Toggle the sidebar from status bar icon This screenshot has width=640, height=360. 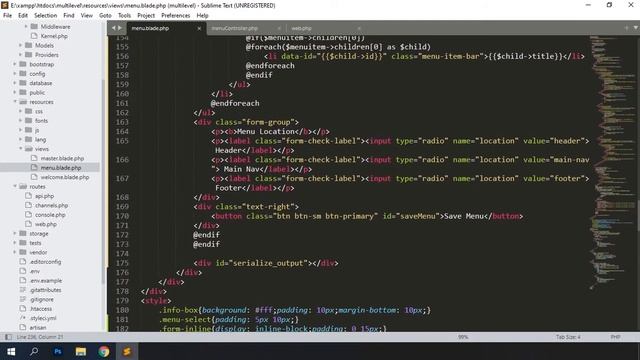pos(8,337)
